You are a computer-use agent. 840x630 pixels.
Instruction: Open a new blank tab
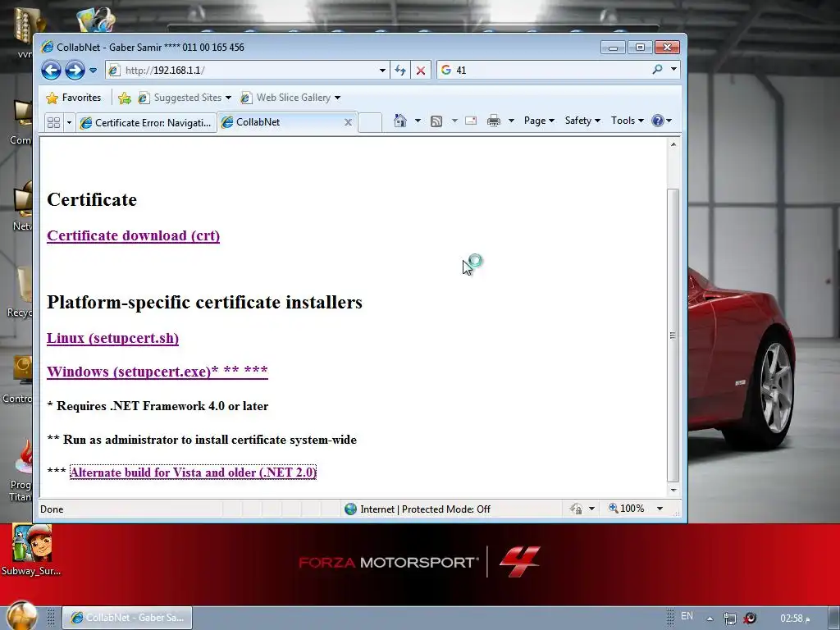[x=370, y=122]
